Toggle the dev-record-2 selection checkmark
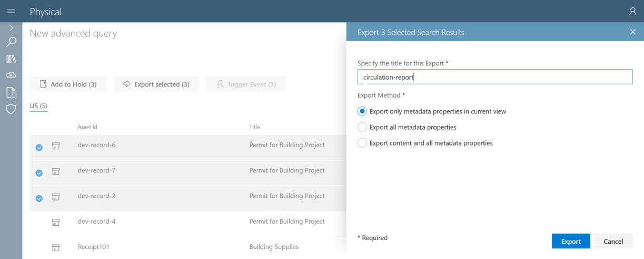This screenshot has width=644, height=259. pyautogui.click(x=39, y=198)
